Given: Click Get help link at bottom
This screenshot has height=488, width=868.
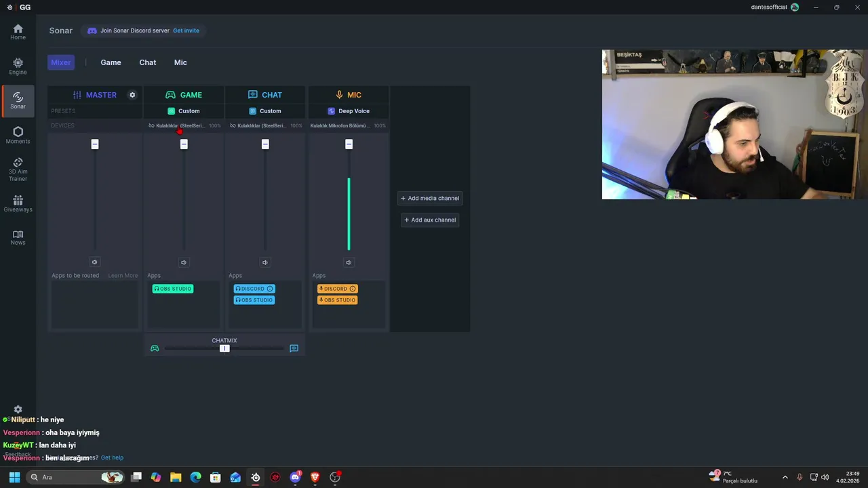Looking at the screenshot, I should (x=112, y=457).
